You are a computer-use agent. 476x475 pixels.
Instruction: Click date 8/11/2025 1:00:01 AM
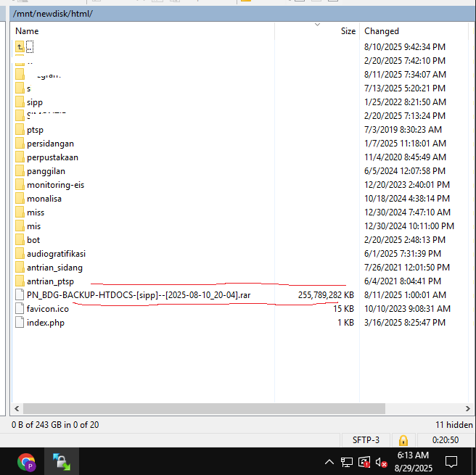(405, 295)
